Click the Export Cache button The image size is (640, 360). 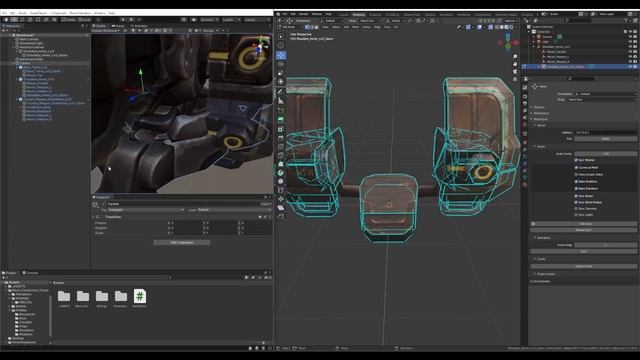(x=585, y=266)
